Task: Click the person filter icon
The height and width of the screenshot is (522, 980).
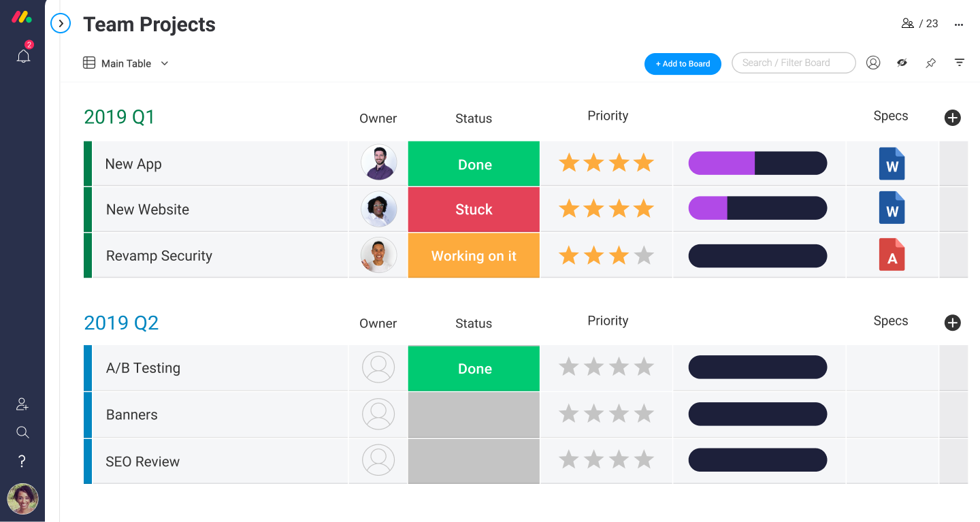Action: click(873, 63)
